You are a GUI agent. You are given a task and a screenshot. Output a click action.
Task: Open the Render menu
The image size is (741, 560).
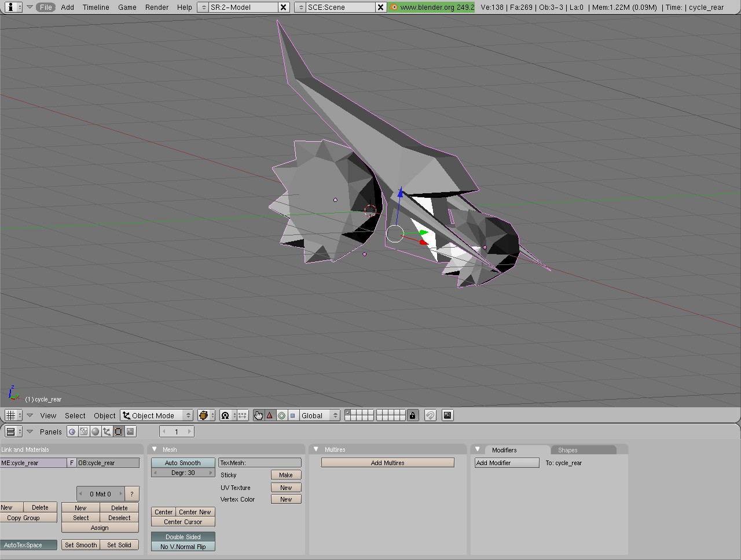point(156,8)
